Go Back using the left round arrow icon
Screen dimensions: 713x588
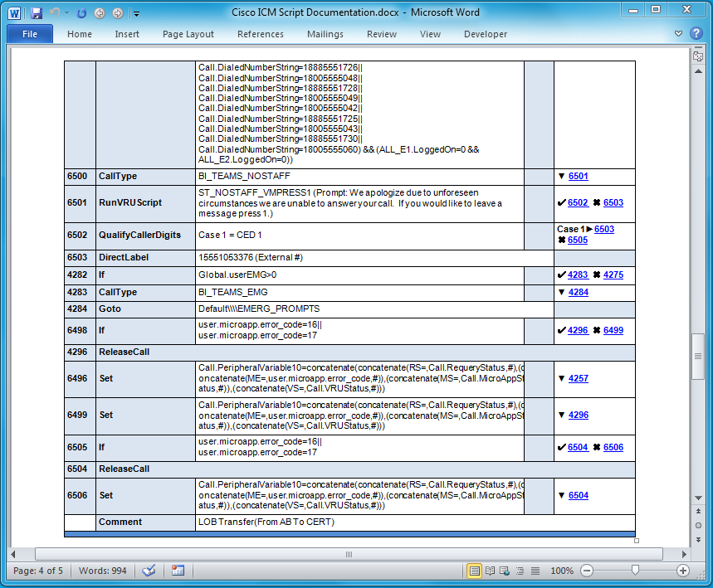100,13
